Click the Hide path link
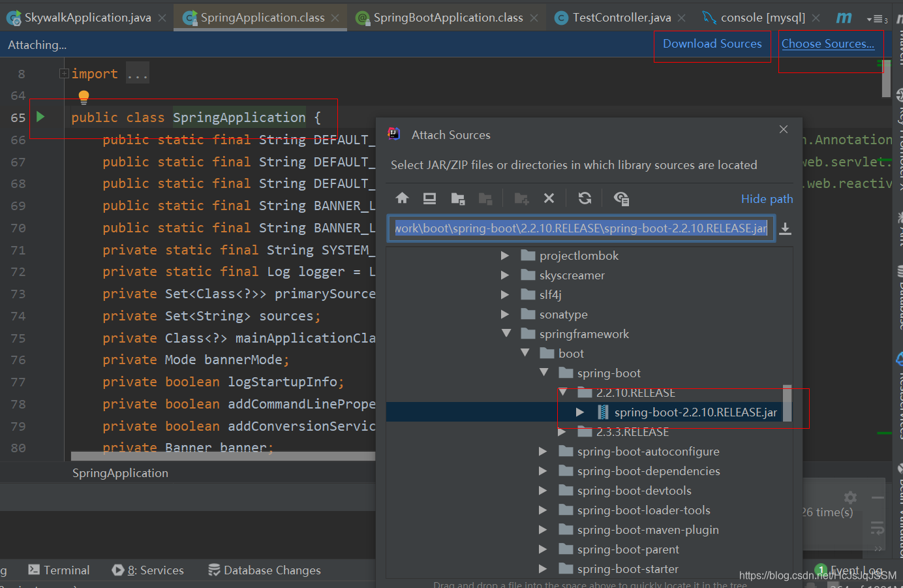 coord(767,199)
